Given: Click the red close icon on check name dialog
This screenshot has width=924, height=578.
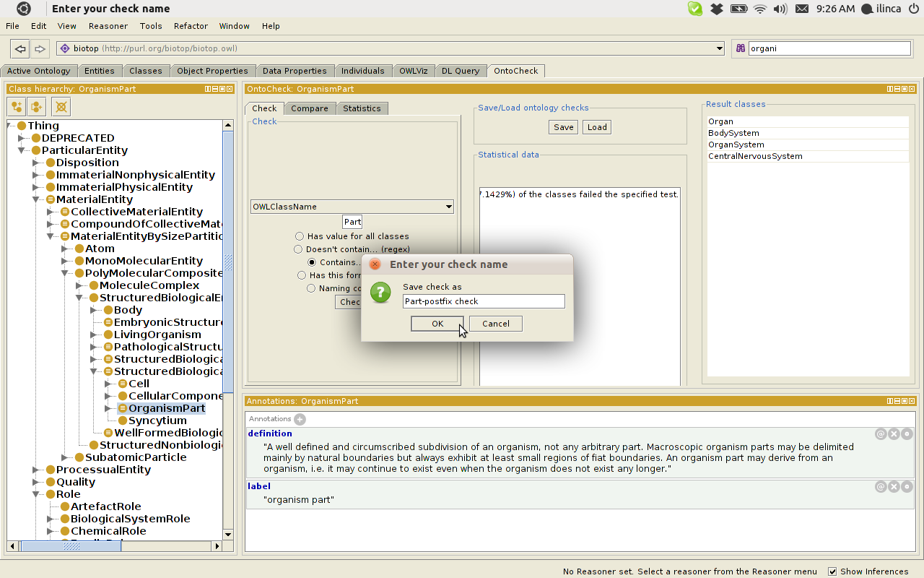Looking at the screenshot, I should tap(375, 264).
